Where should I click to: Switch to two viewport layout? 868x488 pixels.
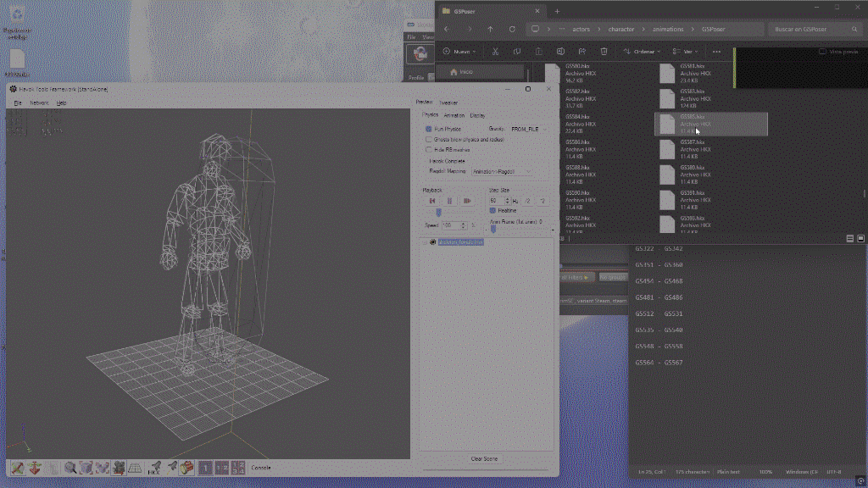click(x=221, y=468)
